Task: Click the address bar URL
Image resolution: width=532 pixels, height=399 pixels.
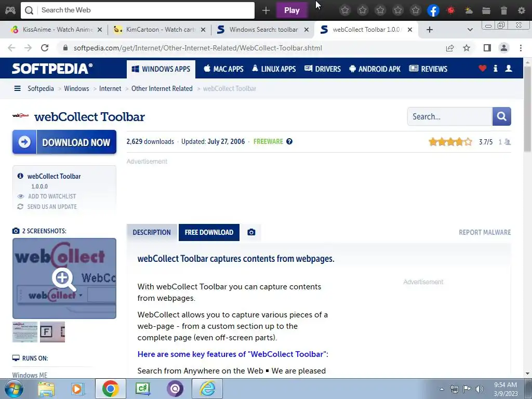Action: [198, 48]
